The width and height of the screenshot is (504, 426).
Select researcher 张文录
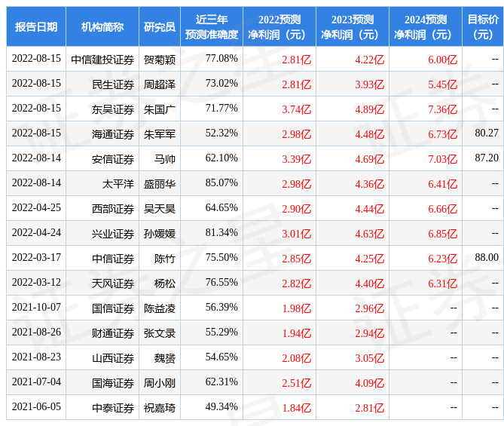(x=160, y=333)
